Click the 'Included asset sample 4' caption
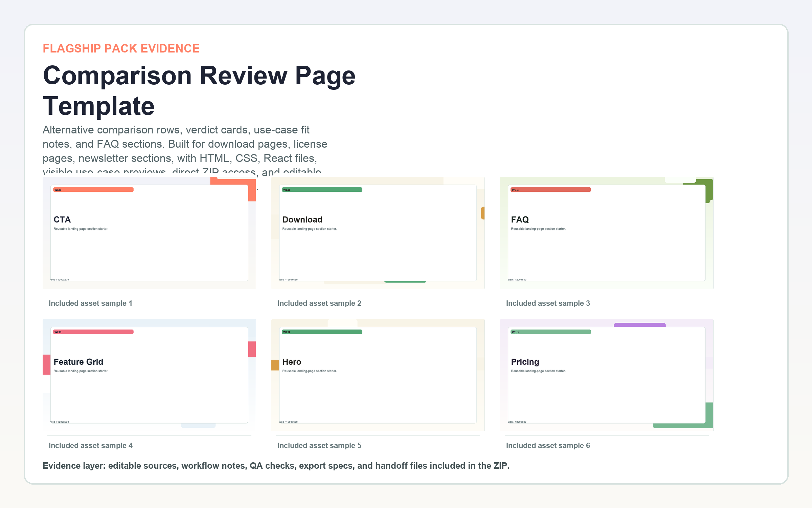 90,446
